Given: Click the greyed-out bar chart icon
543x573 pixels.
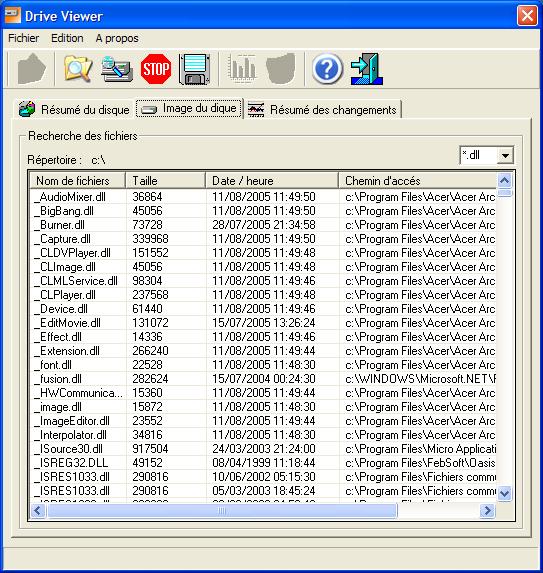Looking at the screenshot, I should (242, 68).
